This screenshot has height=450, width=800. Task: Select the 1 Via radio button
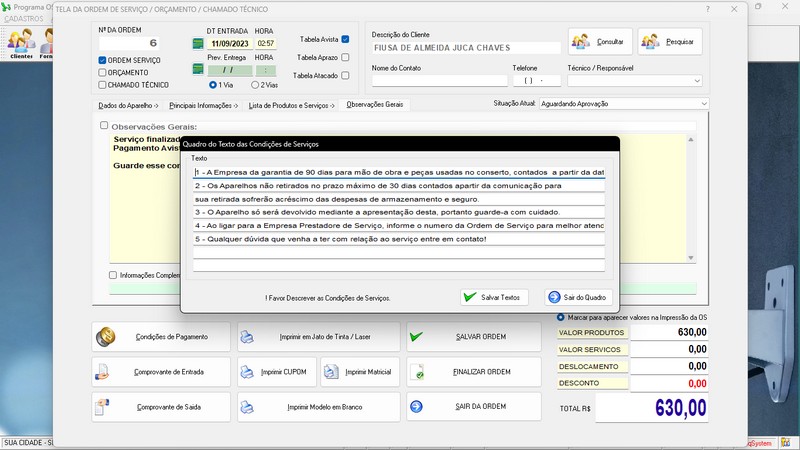pyautogui.click(x=213, y=85)
